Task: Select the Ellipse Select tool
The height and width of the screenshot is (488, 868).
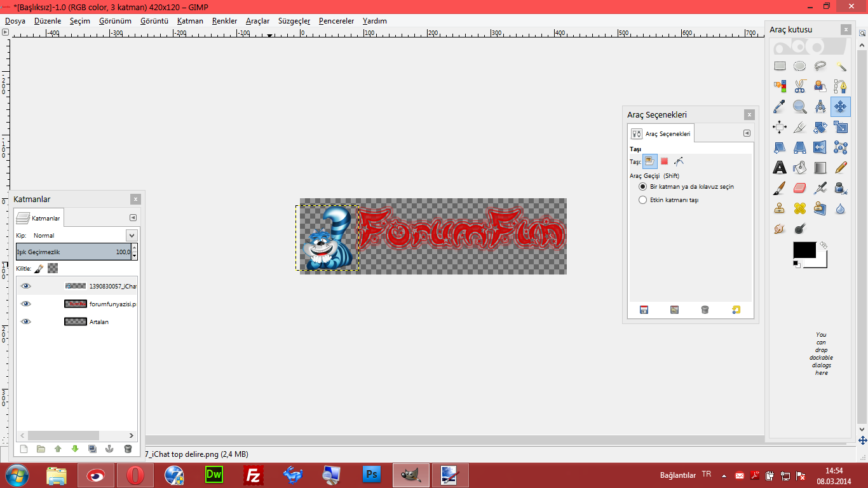Action: coord(800,65)
